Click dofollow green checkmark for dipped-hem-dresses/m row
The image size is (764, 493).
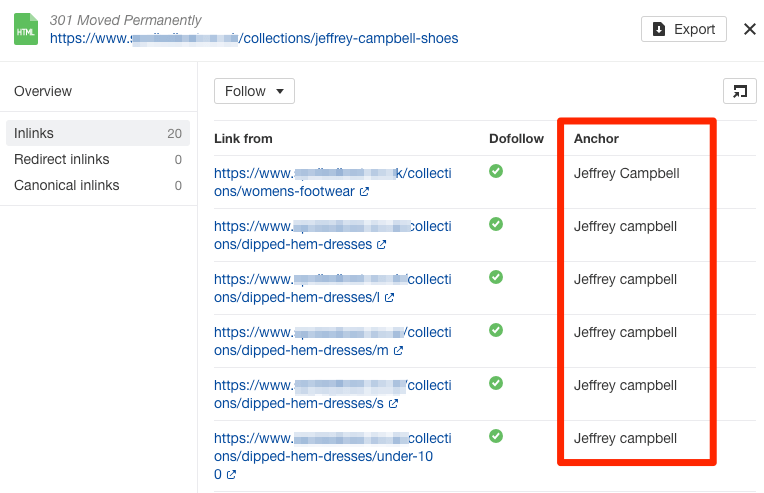pos(495,330)
